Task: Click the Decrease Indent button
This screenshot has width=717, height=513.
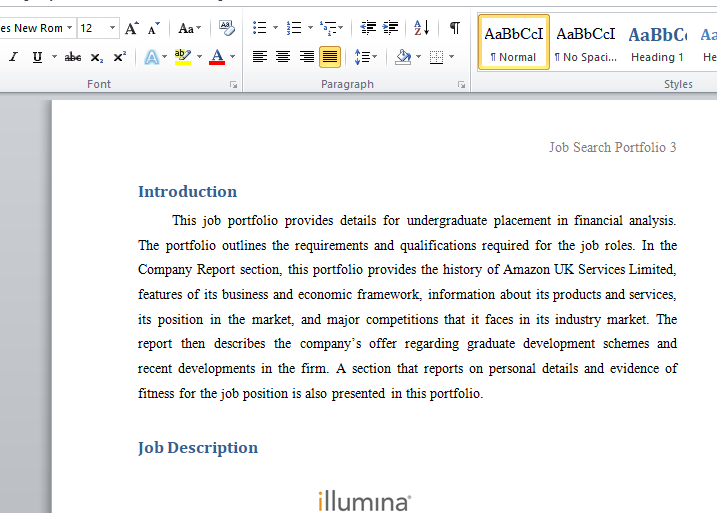Action: tap(368, 28)
